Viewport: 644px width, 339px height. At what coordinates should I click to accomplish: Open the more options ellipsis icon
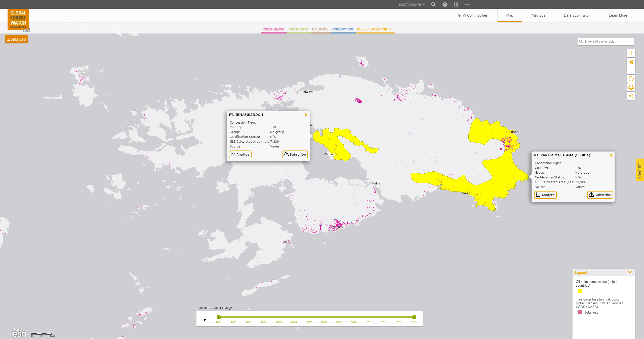[467, 5]
